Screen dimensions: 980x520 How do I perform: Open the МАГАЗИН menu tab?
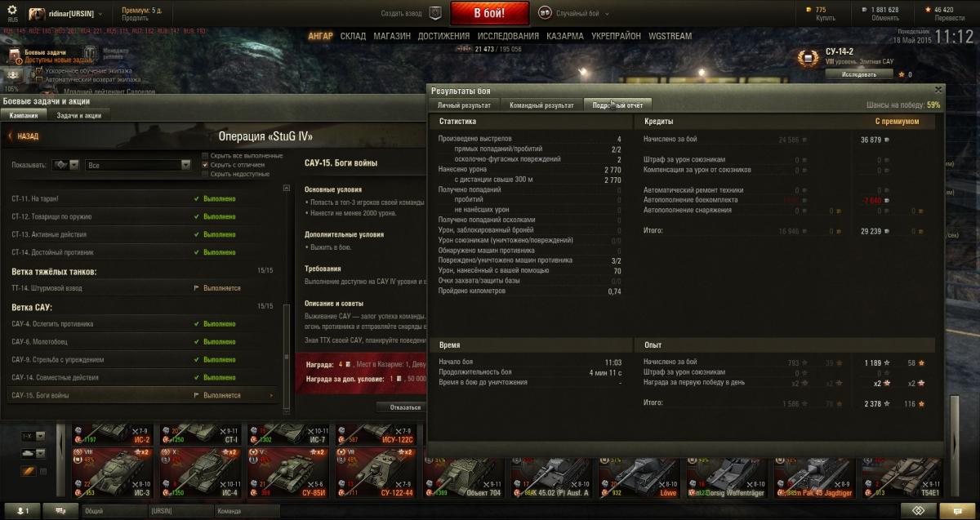coord(393,36)
